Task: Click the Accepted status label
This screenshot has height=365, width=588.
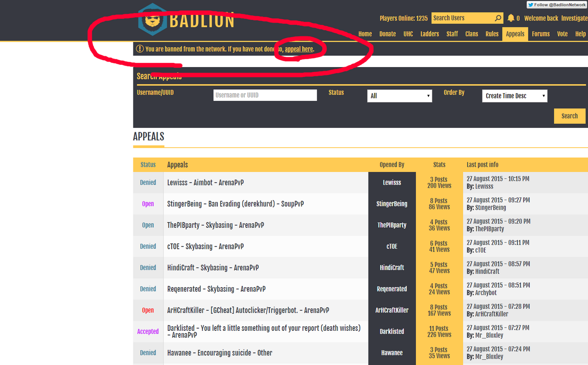Action: 148,332
